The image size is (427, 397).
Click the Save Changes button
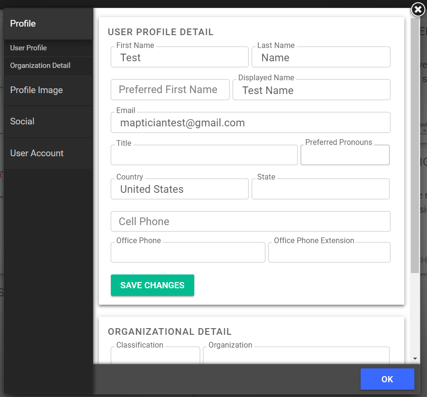(x=152, y=285)
